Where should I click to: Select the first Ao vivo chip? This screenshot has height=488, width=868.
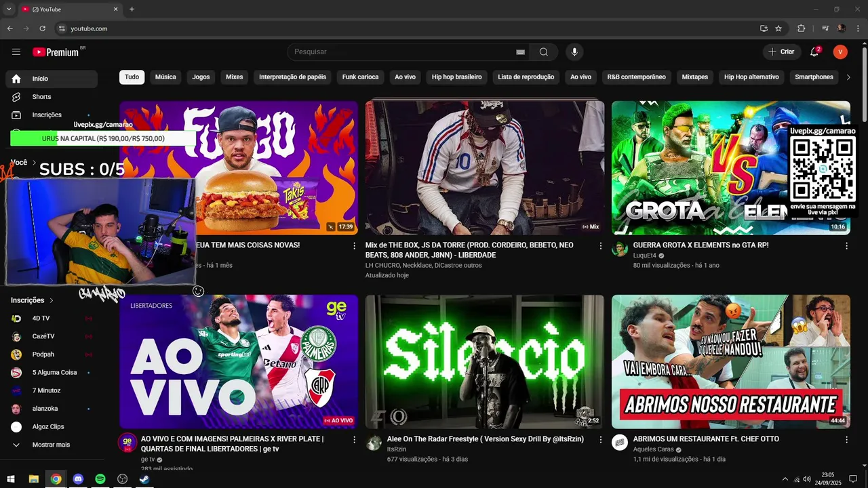pos(405,77)
